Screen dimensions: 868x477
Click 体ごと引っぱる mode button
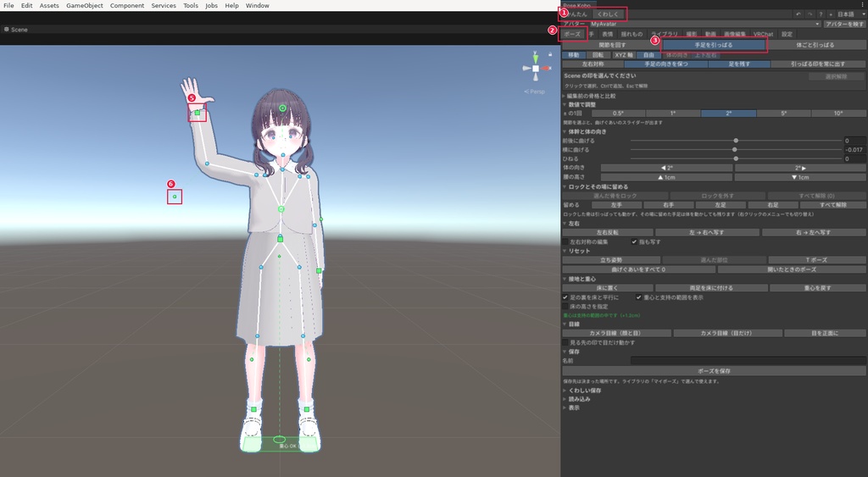point(815,45)
